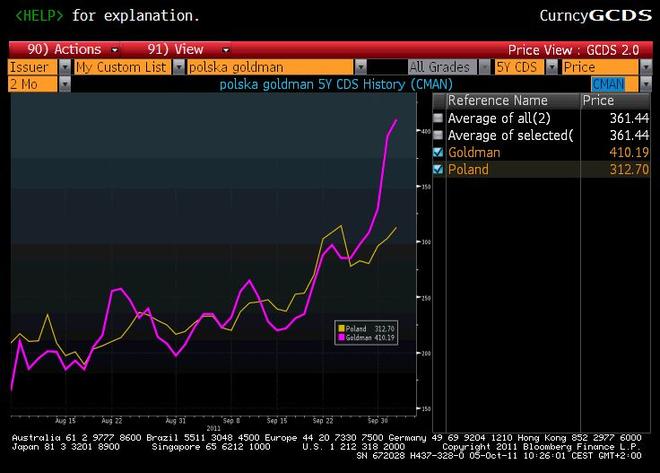This screenshot has width=660, height=473.
Task: Open the 5Y CDS tenor dropdown arrow
Action: click(x=551, y=67)
